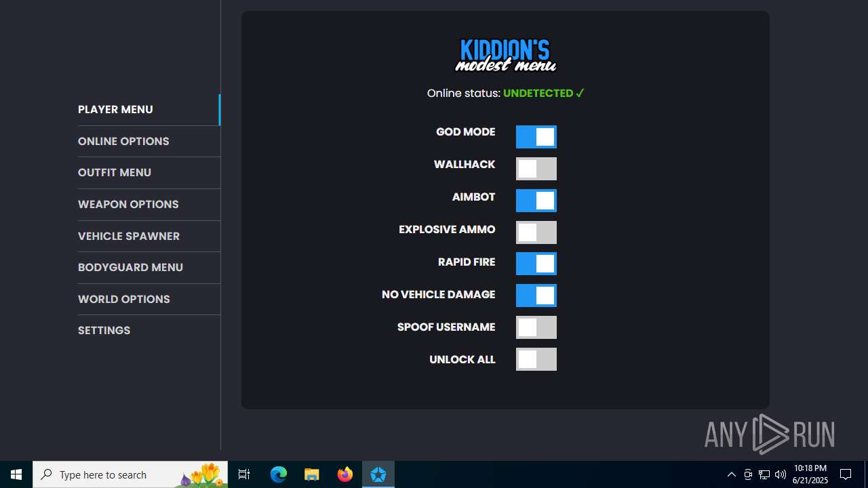Open the volume control icon
868x488 pixels.
781,474
